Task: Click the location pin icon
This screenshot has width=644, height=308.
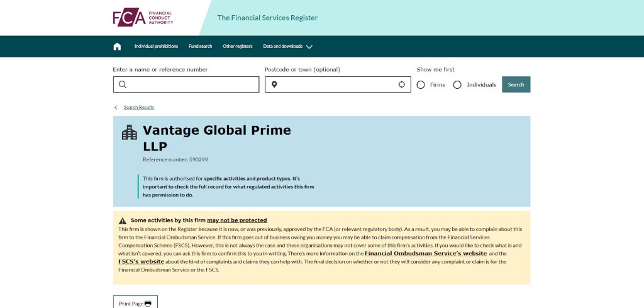Action: 274,84
